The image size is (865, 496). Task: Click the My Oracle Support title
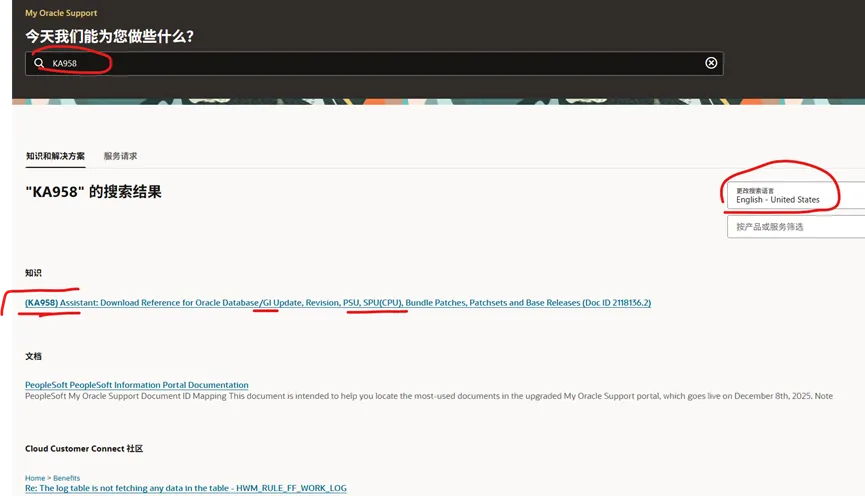[61, 13]
